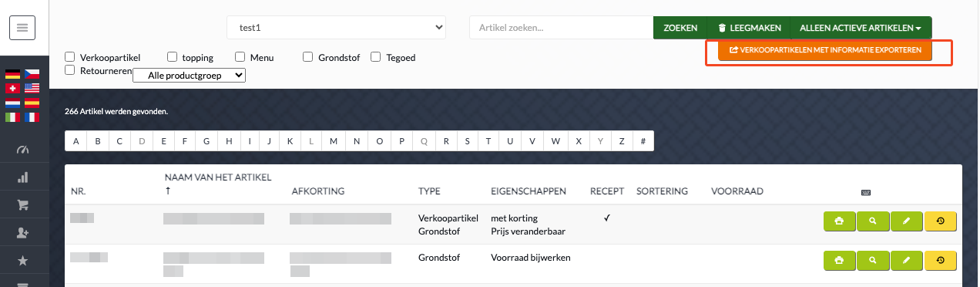Expand the Alle productgroep dropdown

tap(190, 76)
